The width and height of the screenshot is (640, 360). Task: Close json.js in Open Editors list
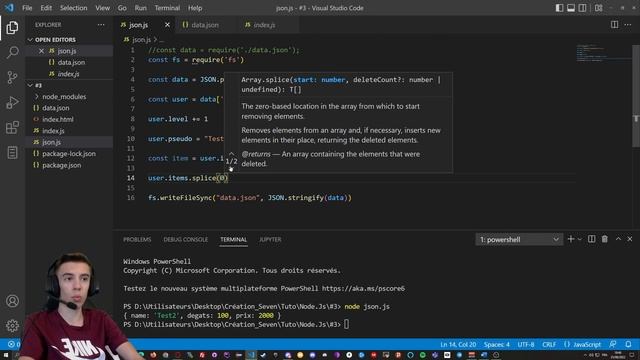(41, 51)
